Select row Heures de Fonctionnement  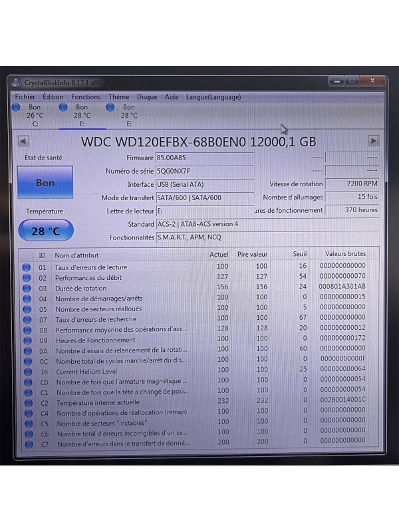coord(199,340)
